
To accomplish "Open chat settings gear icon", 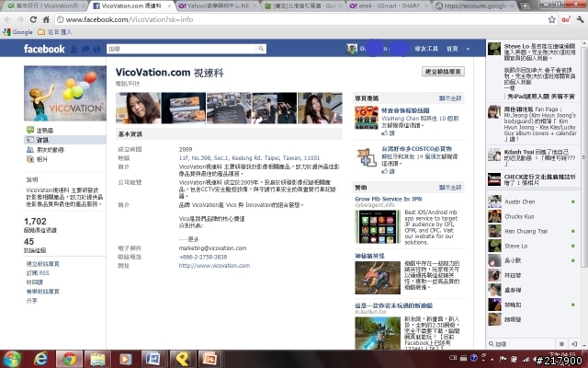I will click(561, 343).
